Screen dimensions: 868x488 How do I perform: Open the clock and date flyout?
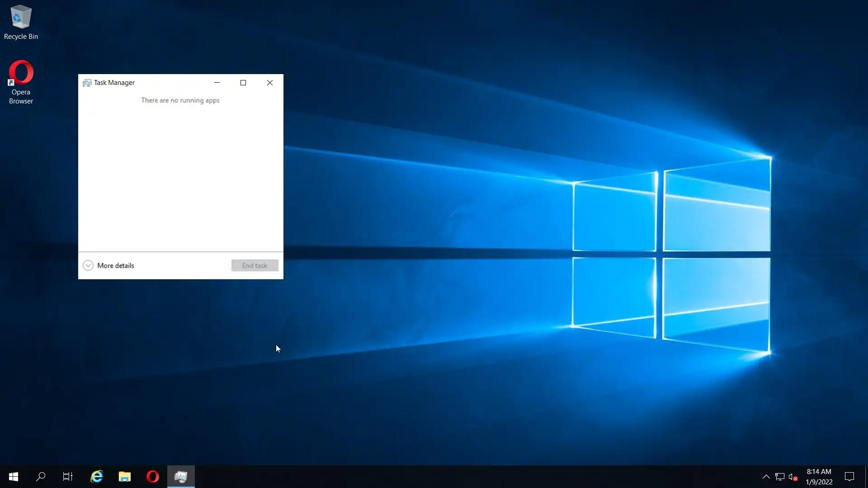point(819,477)
